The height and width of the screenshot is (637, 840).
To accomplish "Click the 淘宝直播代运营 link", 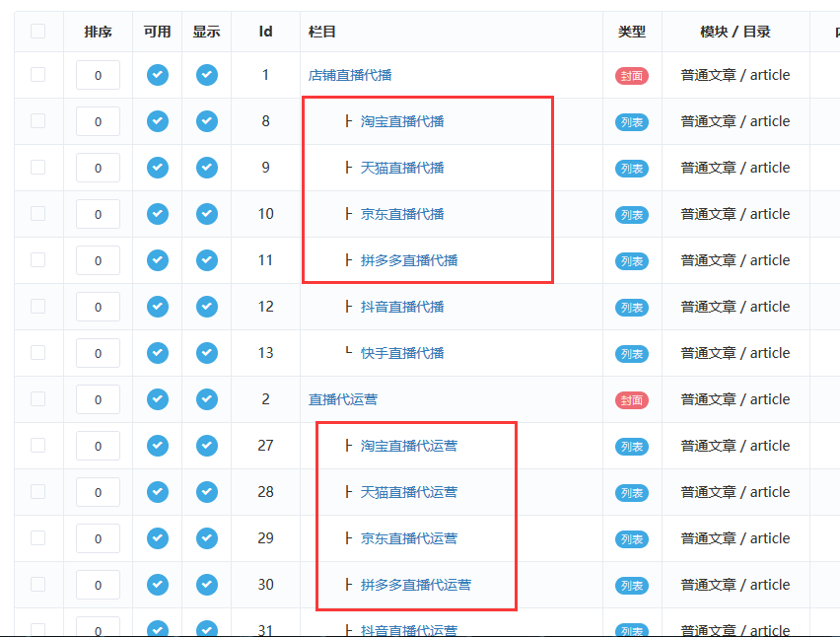I will pos(409,446).
